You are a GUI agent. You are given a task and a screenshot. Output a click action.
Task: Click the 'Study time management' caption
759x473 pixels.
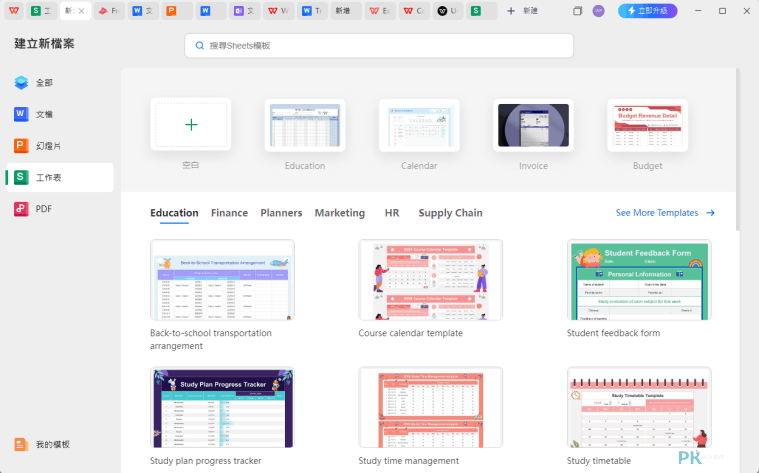click(409, 461)
